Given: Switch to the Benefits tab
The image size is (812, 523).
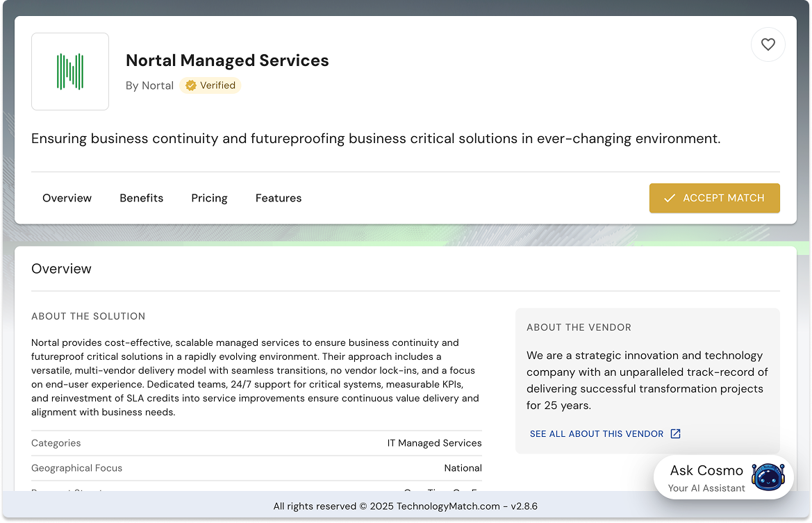Looking at the screenshot, I should tap(142, 198).
